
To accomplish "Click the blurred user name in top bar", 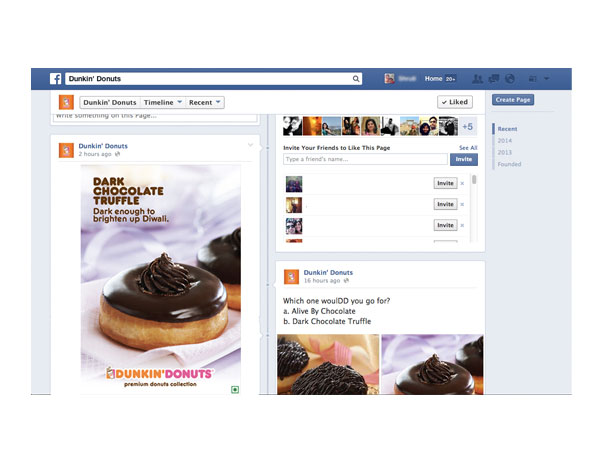I will [x=407, y=78].
